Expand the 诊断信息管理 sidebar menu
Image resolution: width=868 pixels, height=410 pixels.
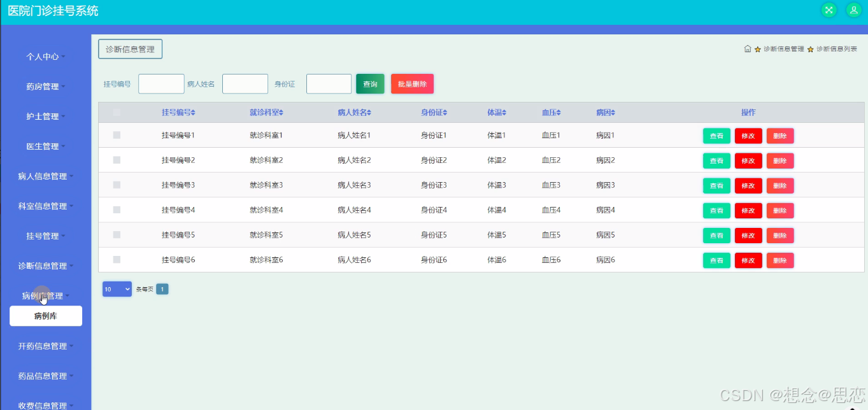[45, 266]
